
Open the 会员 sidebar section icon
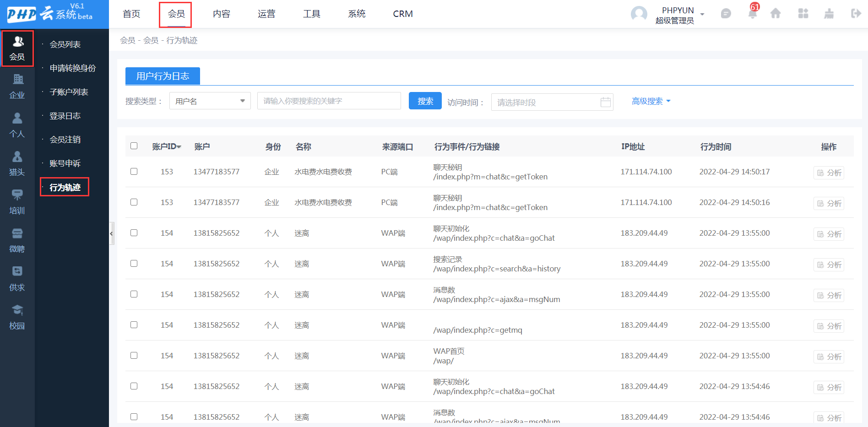(x=17, y=49)
